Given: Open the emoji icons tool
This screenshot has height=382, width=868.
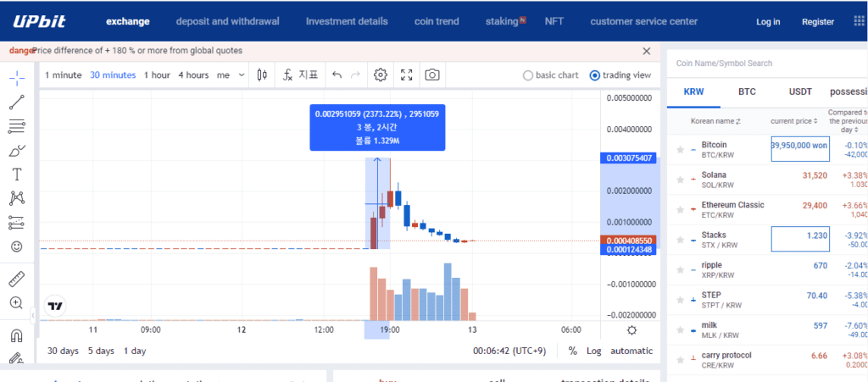Looking at the screenshot, I should click(x=17, y=246).
